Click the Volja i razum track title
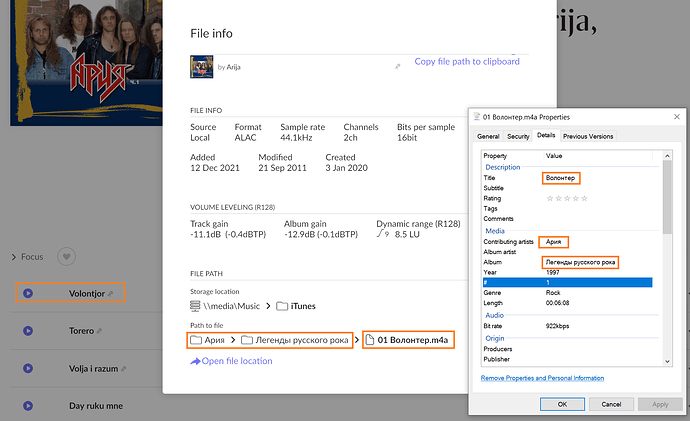Image resolution: width=690 pixels, height=421 pixels. coord(93,369)
